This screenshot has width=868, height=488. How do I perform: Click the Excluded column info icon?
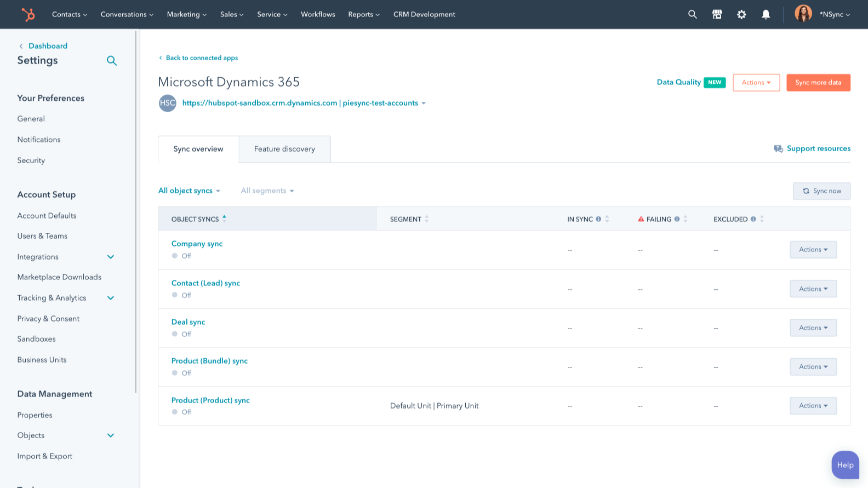pyautogui.click(x=753, y=219)
